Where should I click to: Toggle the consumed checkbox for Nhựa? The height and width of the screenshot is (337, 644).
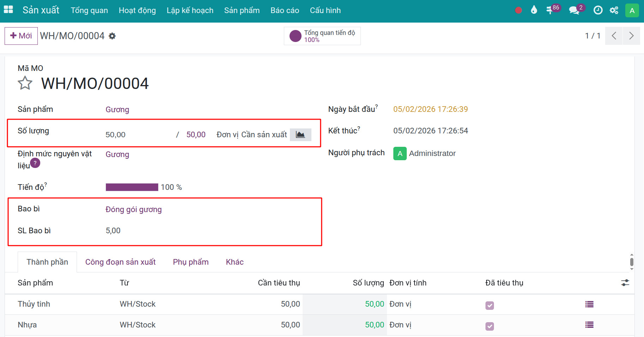[x=489, y=326]
